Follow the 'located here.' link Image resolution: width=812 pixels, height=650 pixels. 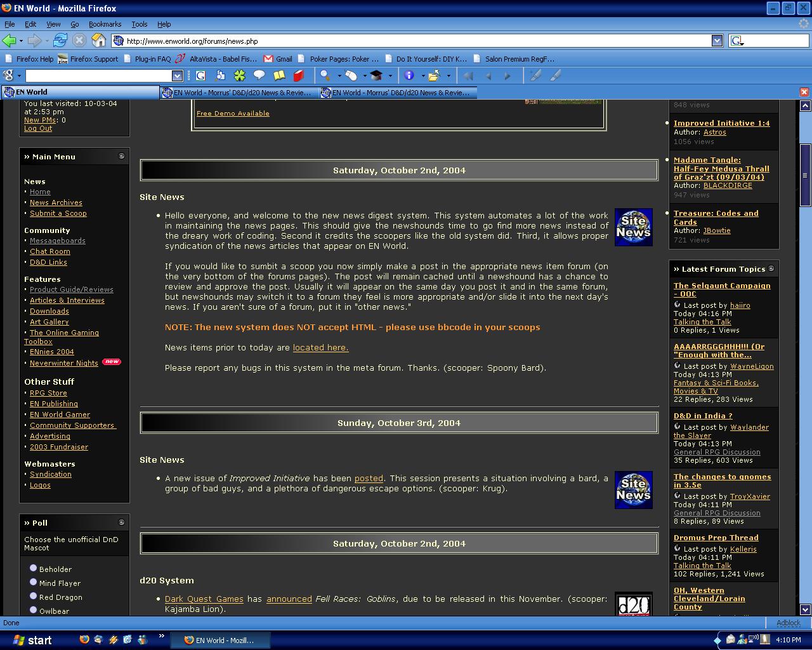click(x=320, y=347)
